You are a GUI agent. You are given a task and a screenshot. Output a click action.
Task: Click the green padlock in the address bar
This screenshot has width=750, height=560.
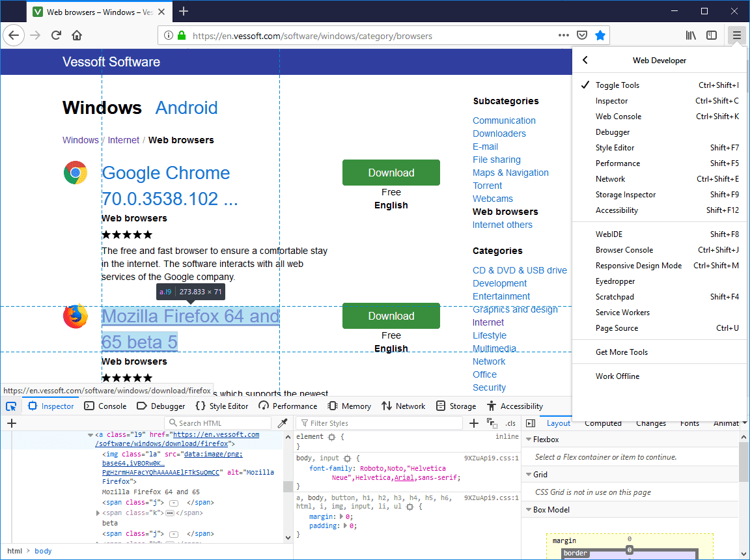point(182,35)
